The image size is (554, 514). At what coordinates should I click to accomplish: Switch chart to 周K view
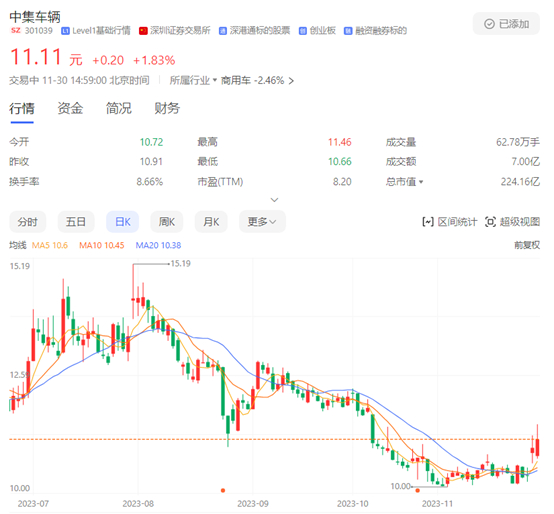point(167,222)
